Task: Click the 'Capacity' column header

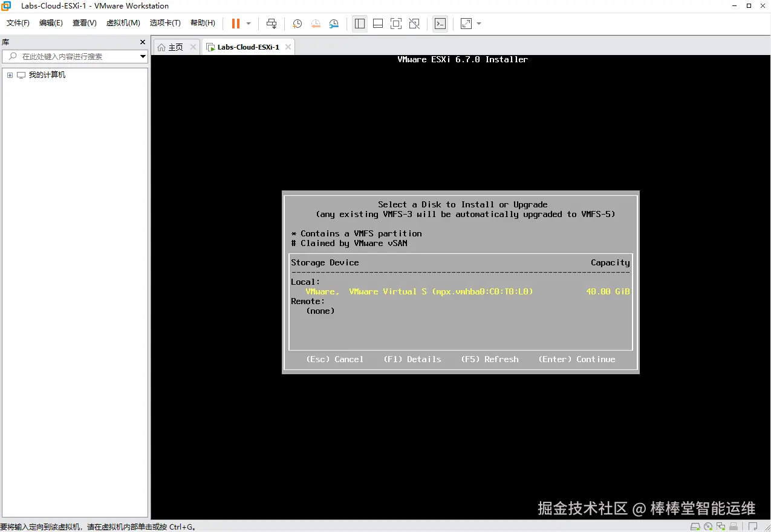Action: click(x=610, y=262)
